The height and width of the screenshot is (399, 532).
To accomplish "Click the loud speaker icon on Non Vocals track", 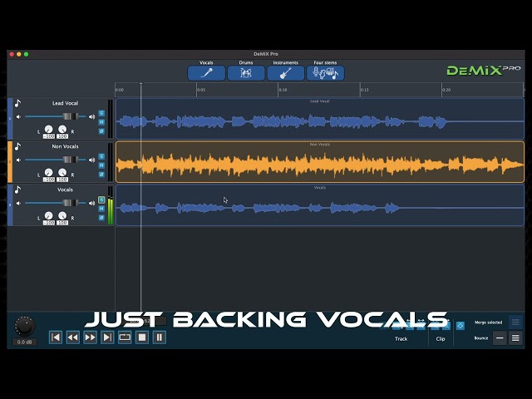I will [x=92, y=160].
